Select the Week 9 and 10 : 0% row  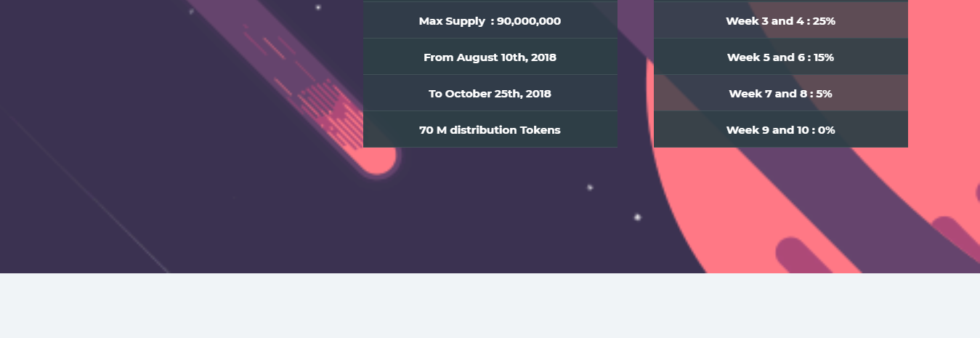tap(781, 129)
